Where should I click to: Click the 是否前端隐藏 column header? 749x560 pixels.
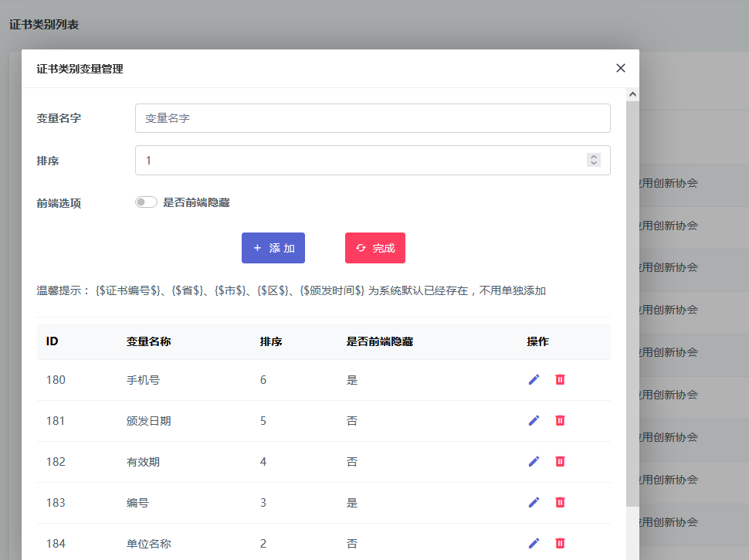(380, 341)
